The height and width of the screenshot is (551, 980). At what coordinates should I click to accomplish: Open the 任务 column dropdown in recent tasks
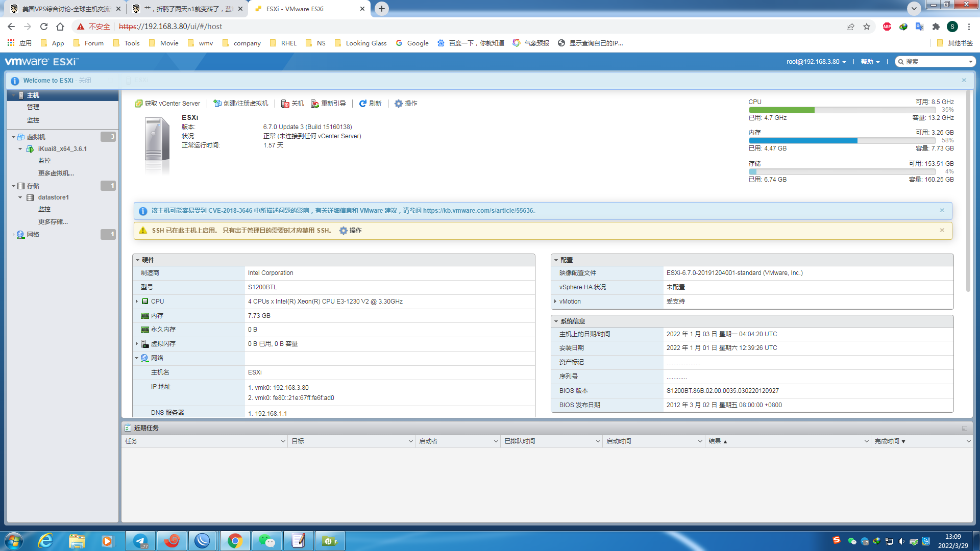pos(283,441)
